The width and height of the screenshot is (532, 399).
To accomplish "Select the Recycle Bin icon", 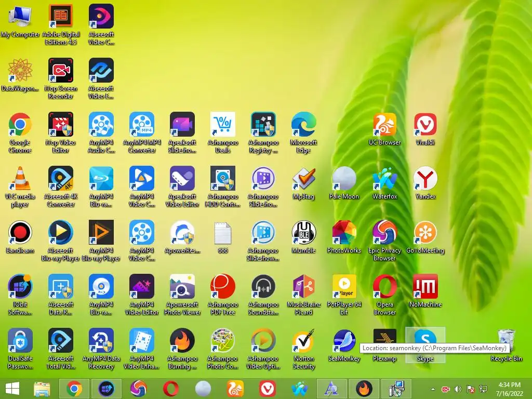I will coord(506,345).
